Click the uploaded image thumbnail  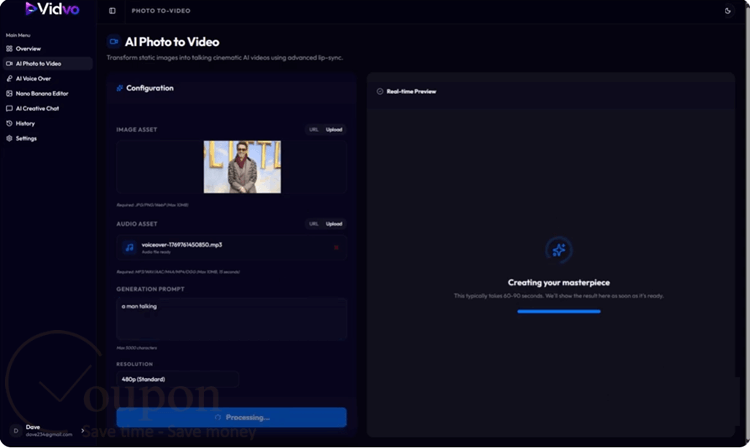click(x=243, y=167)
